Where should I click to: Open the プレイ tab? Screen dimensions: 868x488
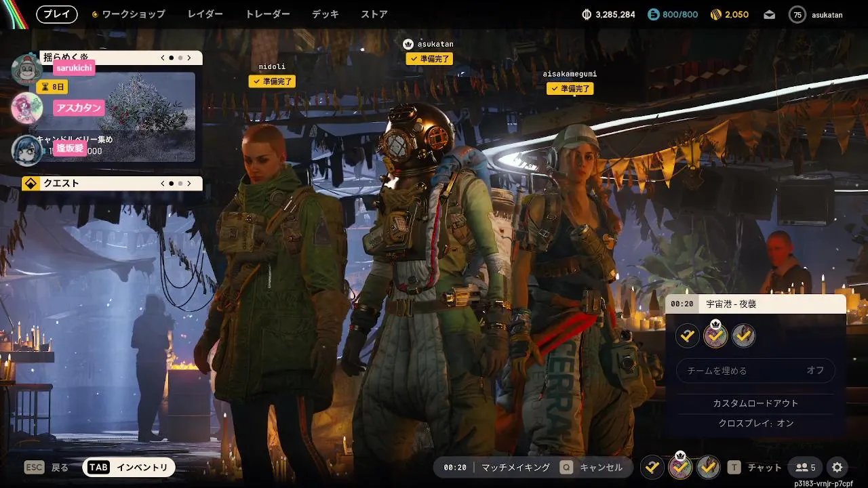(57, 14)
